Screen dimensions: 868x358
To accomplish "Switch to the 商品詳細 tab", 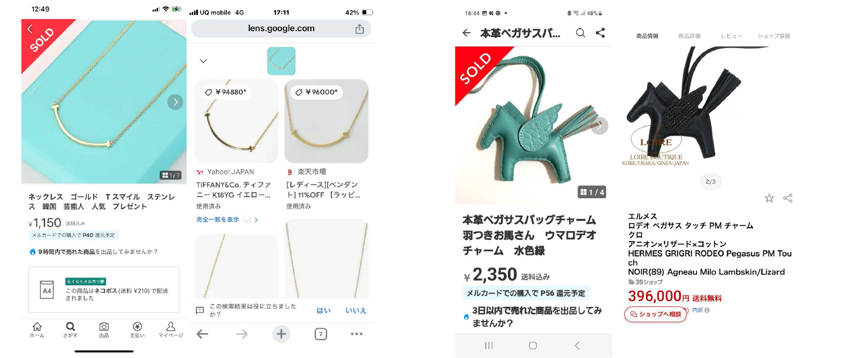I will pyautogui.click(x=689, y=36).
